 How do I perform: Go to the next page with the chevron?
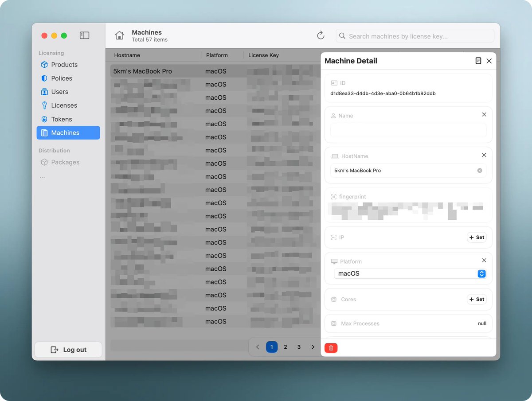(313, 347)
